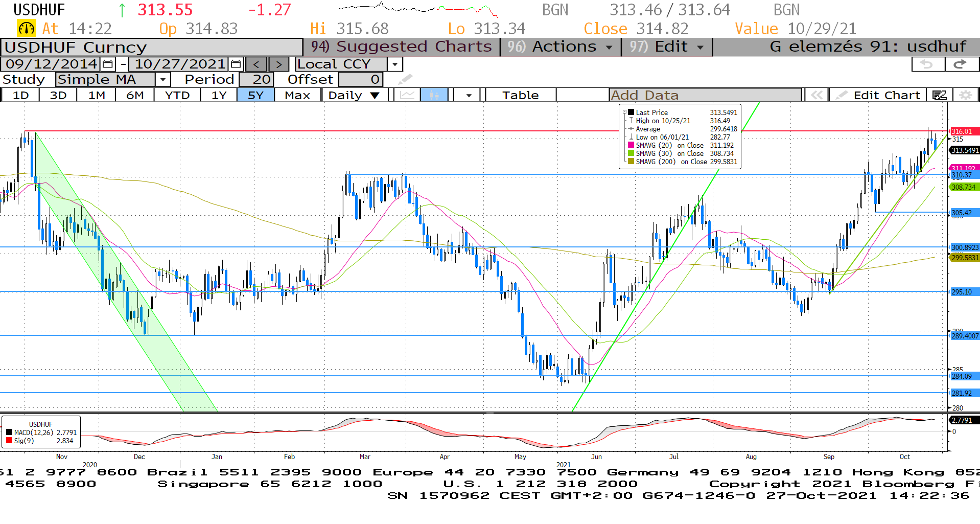This screenshot has width=980, height=524.
Task: Open the start date calendar picker
Action: coord(108,64)
